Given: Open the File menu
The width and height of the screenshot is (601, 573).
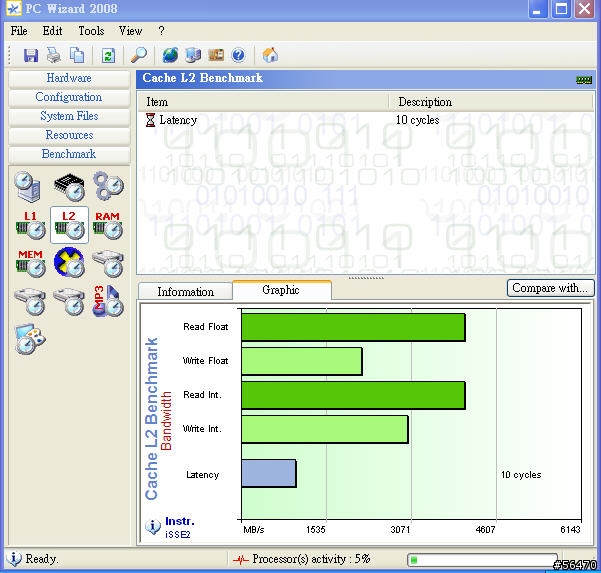Looking at the screenshot, I should [x=19, y=31].
